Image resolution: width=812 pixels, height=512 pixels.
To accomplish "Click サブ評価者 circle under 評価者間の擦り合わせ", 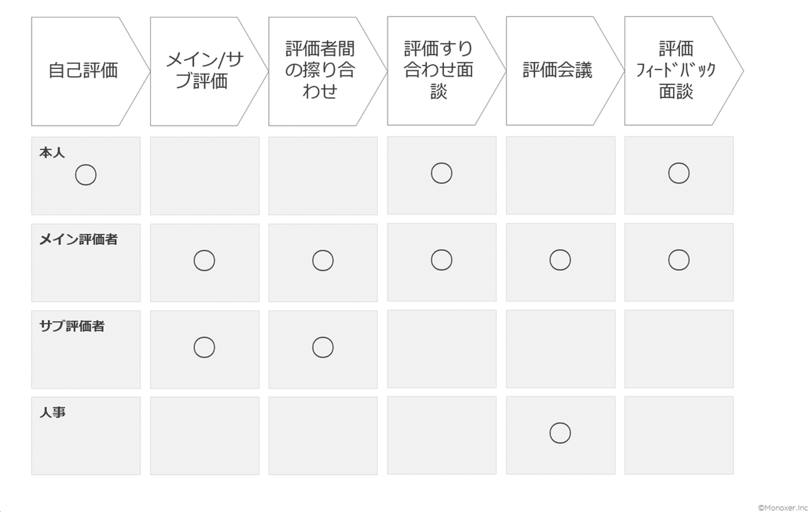I will click(323, 347).
